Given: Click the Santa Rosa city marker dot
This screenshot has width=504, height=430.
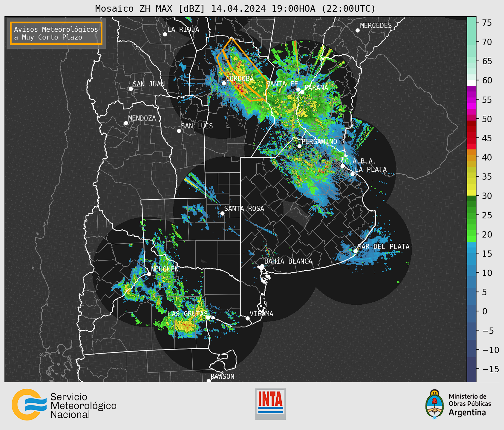Looking at the screenshot, I should click(222, 214).
